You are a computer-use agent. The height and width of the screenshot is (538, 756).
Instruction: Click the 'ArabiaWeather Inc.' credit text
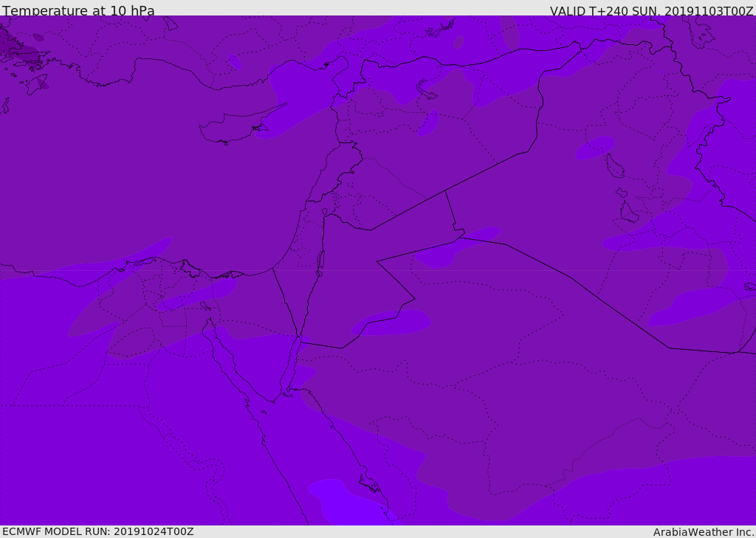[704, 532]
